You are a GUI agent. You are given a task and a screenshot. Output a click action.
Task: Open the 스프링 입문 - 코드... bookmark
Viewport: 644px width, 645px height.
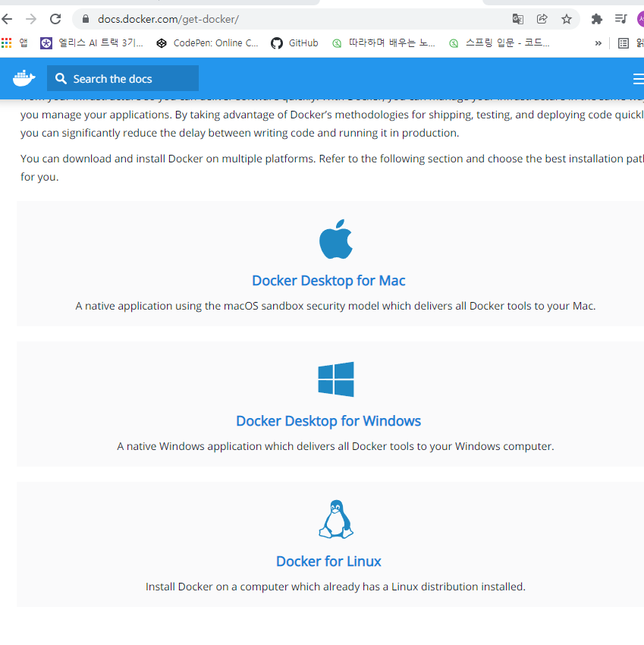pos(499,42)
